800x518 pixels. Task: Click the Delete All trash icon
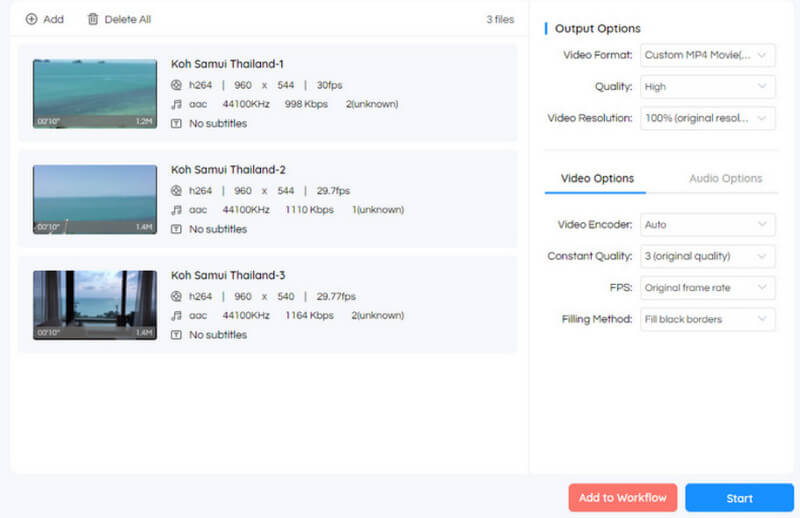click(x=93, y=19)
